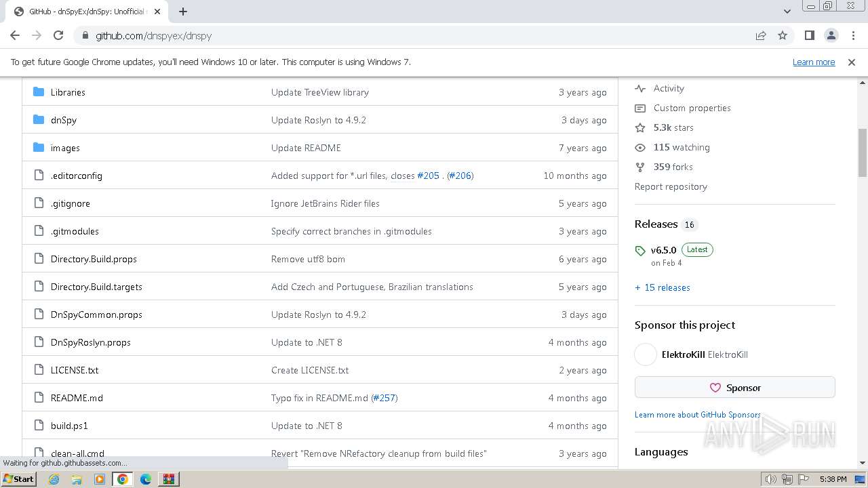Launch Internet Explorer from taskbar

coord(54,479)
